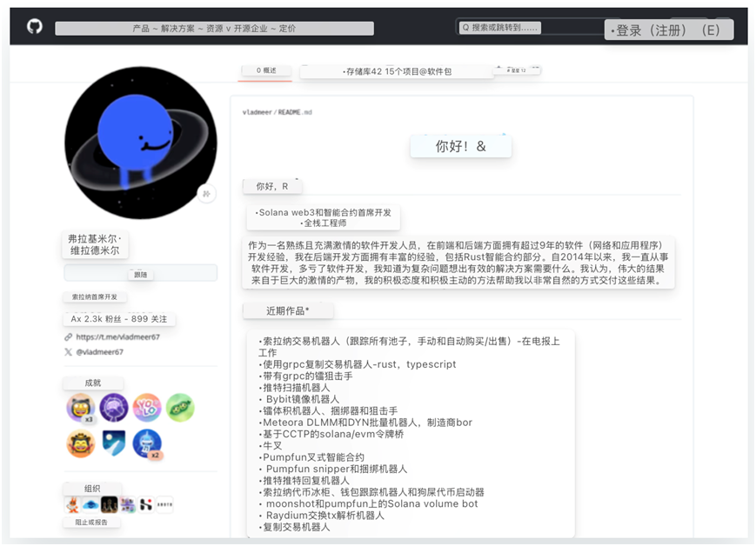Click the Pumpfun叉式智能合约 list item

[312, 457]
